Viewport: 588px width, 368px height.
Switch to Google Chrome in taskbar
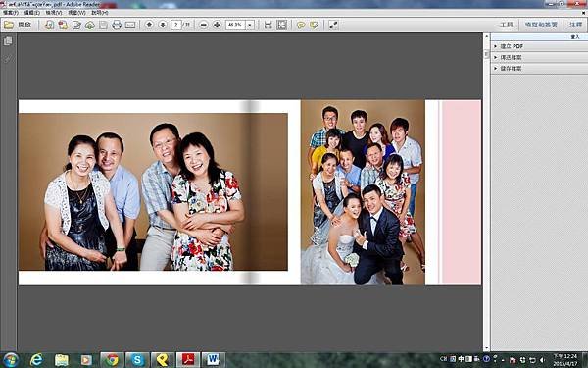(112, 360)
